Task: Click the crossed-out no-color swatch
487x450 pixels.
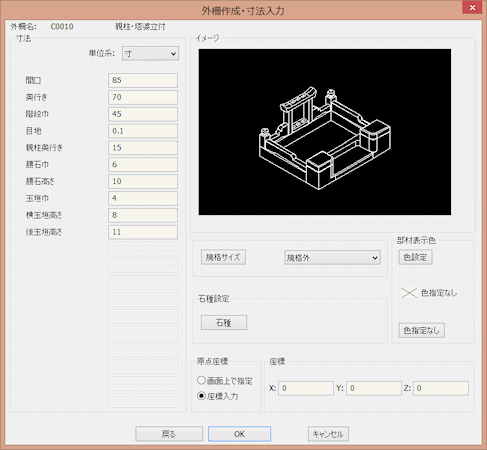Action: tap(409, 293)
